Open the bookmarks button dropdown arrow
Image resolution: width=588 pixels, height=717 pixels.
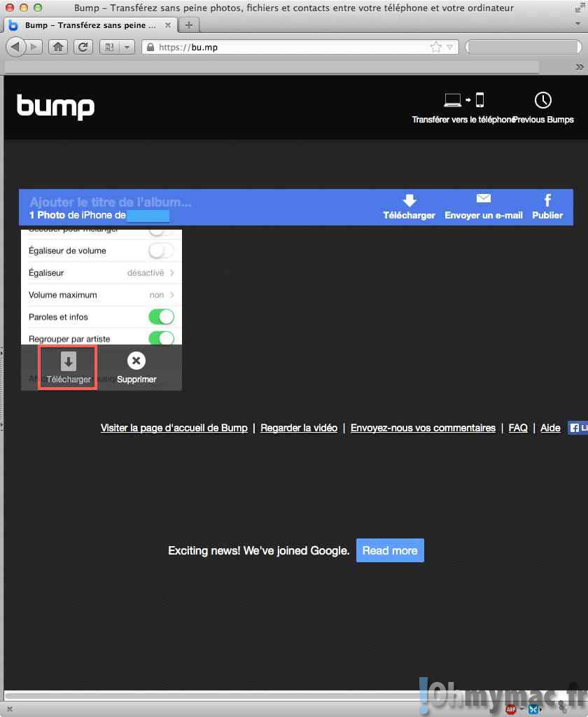(127, 47)
